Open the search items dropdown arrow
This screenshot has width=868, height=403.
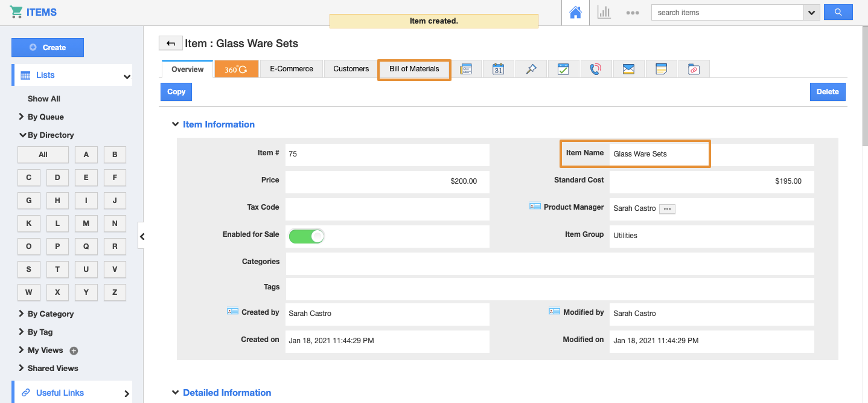(811, 13)
